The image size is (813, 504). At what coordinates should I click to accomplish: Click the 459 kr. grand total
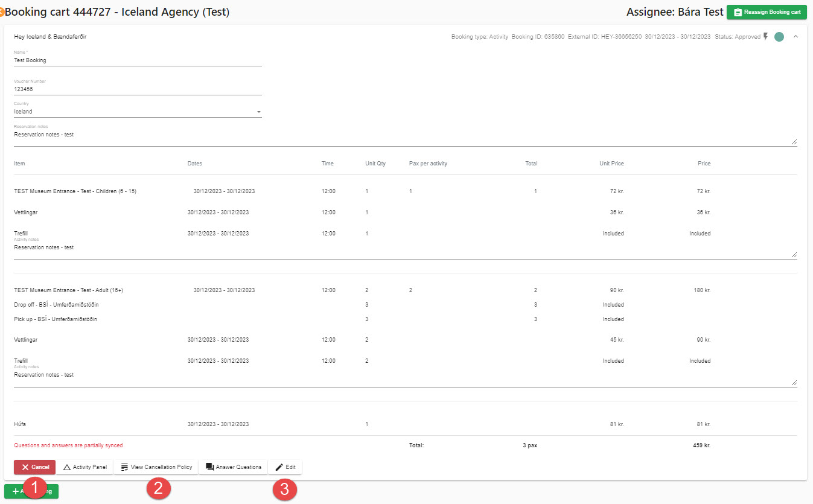(702, 445)
